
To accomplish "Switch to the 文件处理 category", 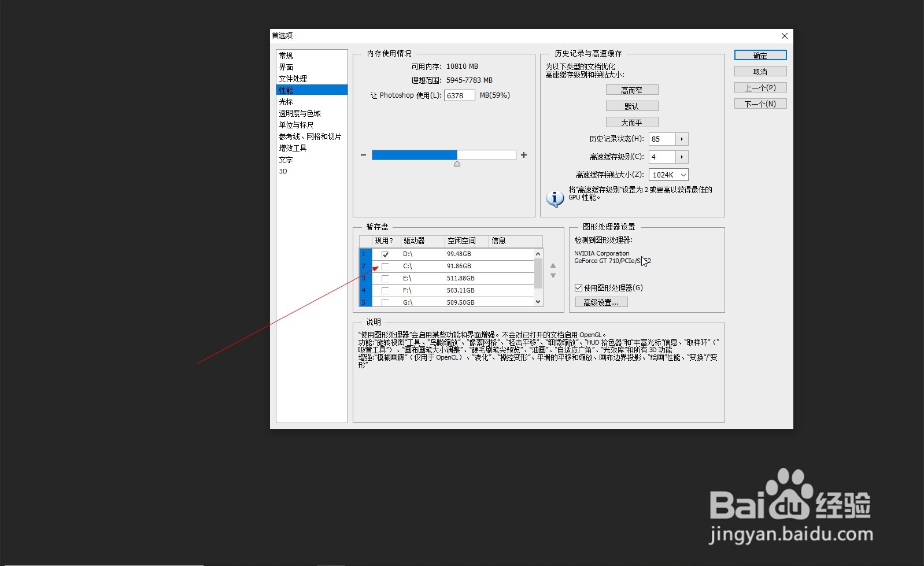I will tap(293, 79).
